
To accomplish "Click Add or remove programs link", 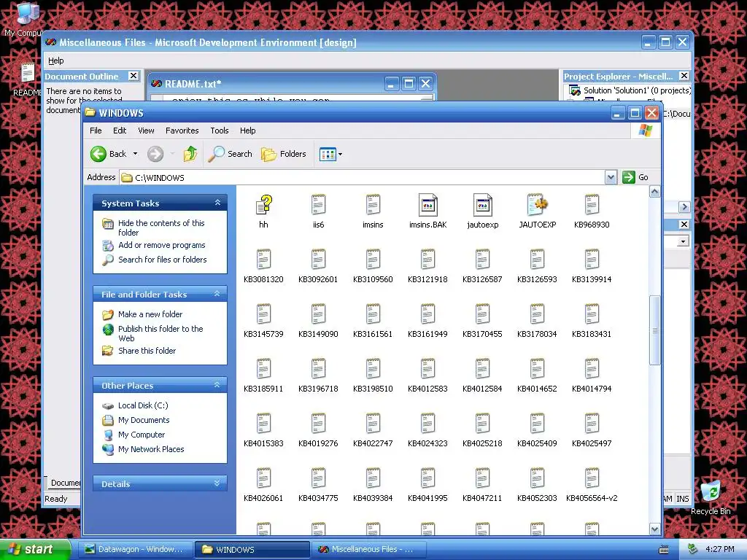I will click(161, 245).
